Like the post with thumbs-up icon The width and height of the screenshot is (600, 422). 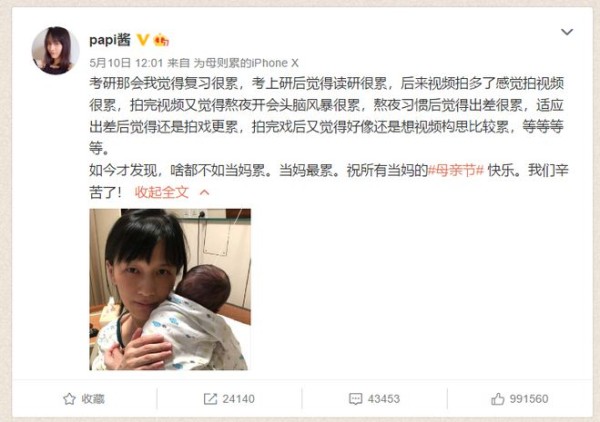pyautogui.click(x=497, y=399)
